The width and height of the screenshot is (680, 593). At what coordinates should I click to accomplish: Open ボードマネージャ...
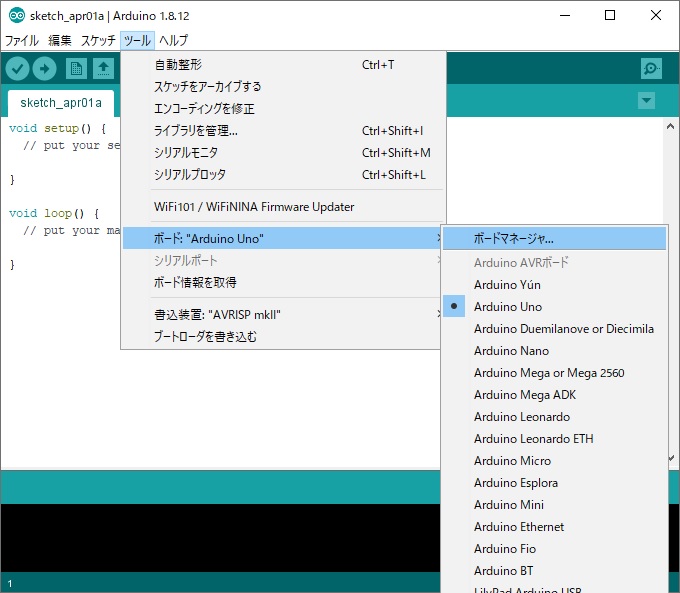tap(554, 238)
